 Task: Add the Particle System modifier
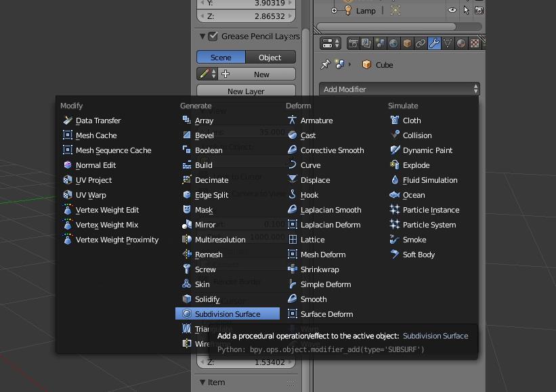(x=431, y=225)
